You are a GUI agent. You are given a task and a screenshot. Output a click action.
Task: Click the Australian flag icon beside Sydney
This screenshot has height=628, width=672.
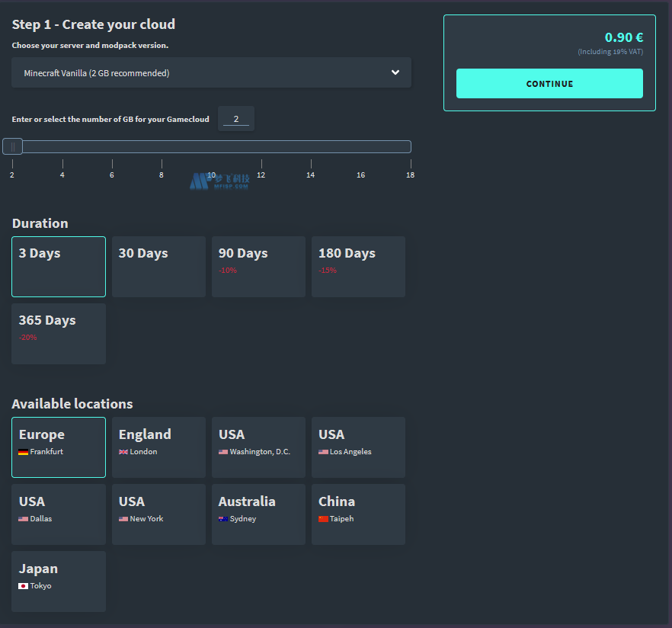[x=223, y=519]
